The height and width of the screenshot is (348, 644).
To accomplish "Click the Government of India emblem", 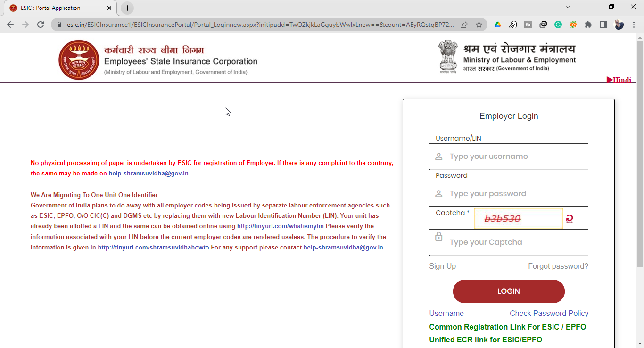I will (448, 57).
